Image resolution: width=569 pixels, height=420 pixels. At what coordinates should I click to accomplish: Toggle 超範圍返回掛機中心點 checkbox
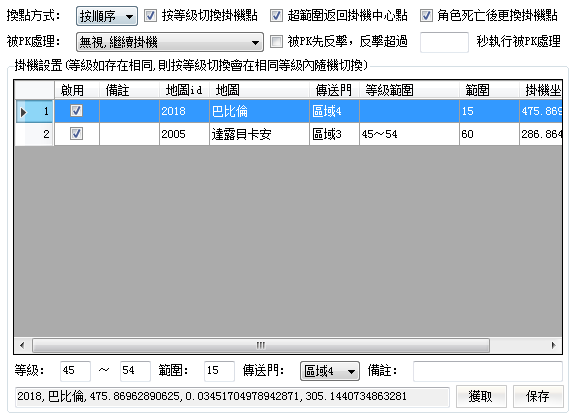tap(276, 16)
